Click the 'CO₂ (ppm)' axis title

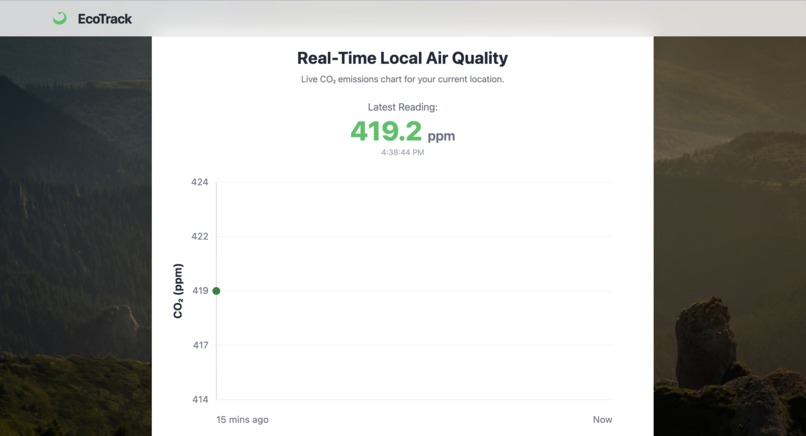pyautogui.click(x=178, y=291)
